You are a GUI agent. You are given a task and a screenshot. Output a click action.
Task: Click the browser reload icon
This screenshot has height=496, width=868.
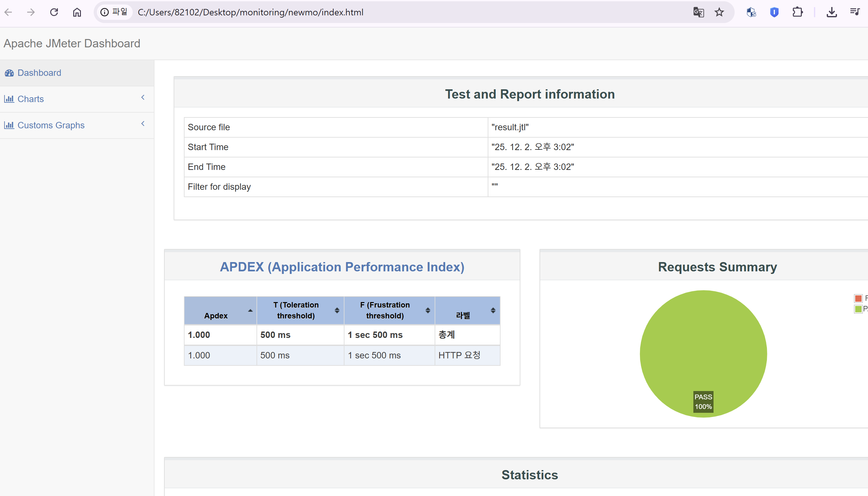click(54, 12)
